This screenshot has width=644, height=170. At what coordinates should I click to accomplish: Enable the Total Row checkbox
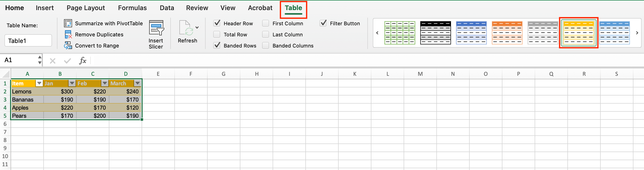point(217,34)
